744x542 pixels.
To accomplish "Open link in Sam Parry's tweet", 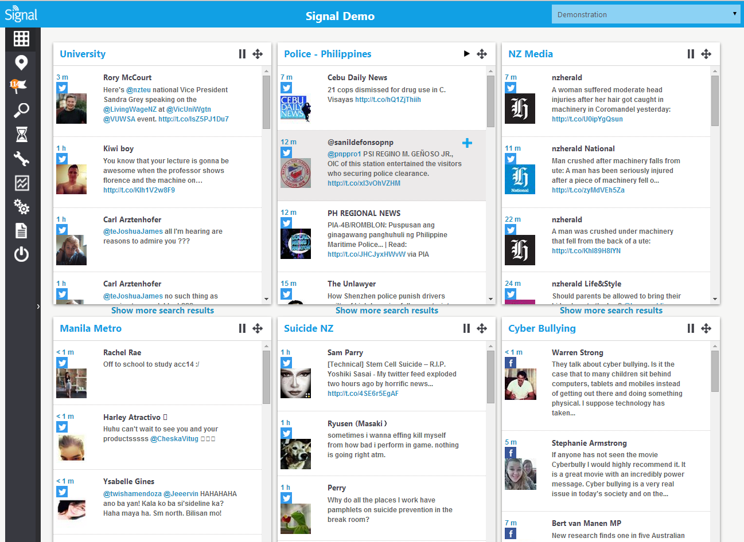I will pyautogui.click(x=363, y=394).
